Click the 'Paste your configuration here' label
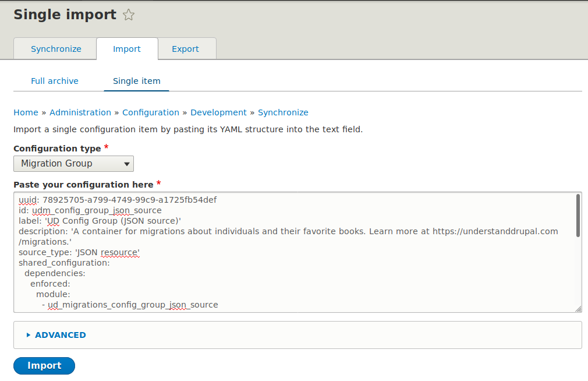Image resolution: width=588 pixels, height=381 pixels. pos(83,185)
